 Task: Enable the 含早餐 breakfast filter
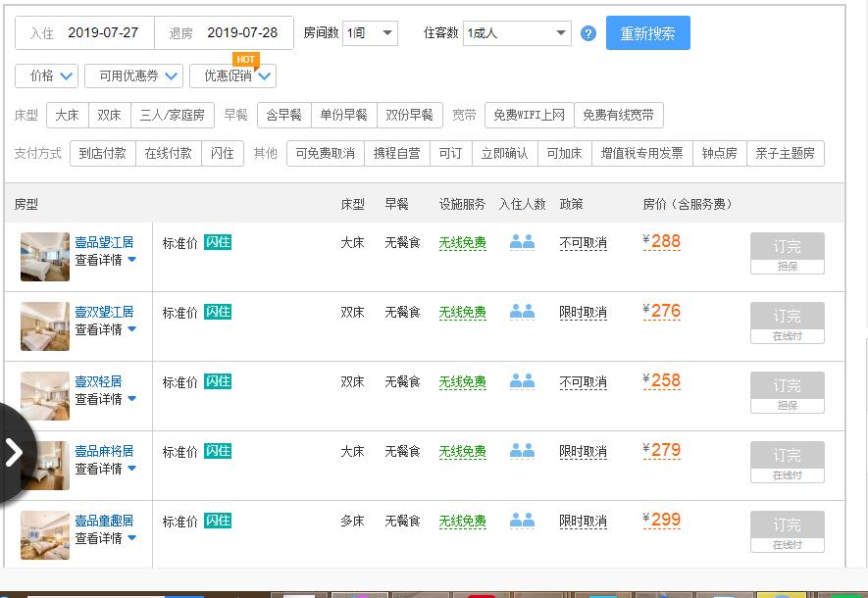pos(282,115)
